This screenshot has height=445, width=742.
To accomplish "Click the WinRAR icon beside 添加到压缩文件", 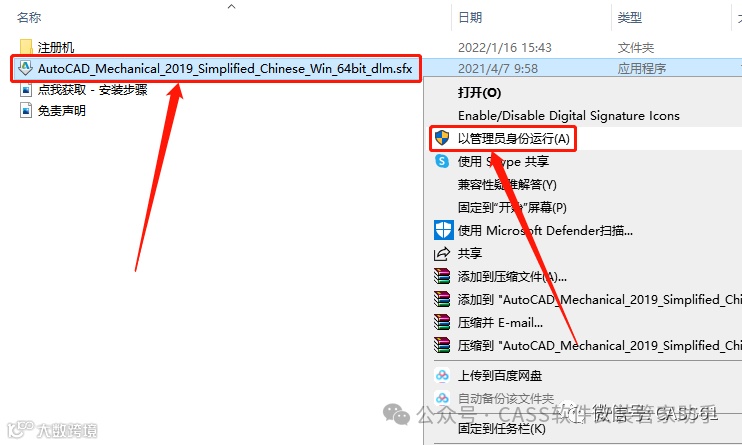I will (x=442, y=276).
